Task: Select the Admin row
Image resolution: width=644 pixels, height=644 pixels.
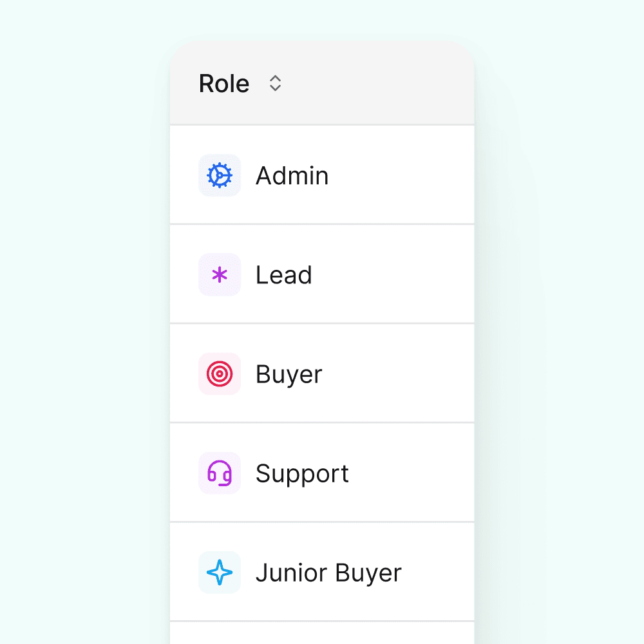Action: tap(292, 175)
